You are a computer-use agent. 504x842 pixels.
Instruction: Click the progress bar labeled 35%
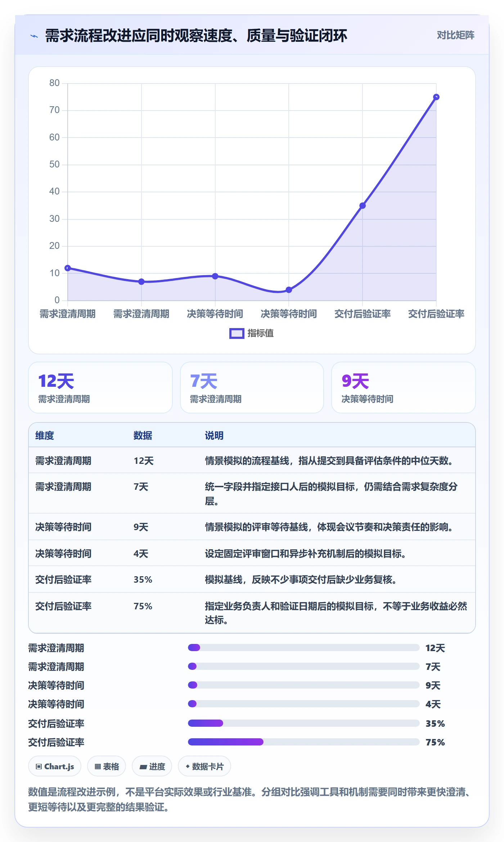pyautogui.click(x=304, y=723)
